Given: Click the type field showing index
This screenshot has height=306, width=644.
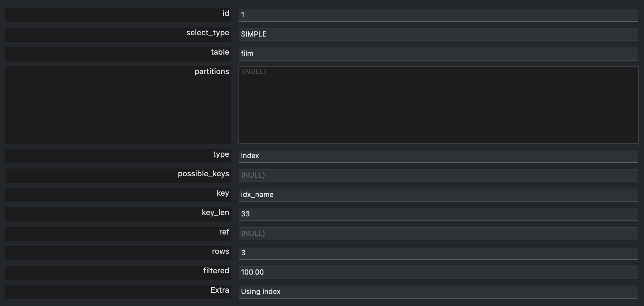Looking at the screenshot, I should click(x=438, y=156).
